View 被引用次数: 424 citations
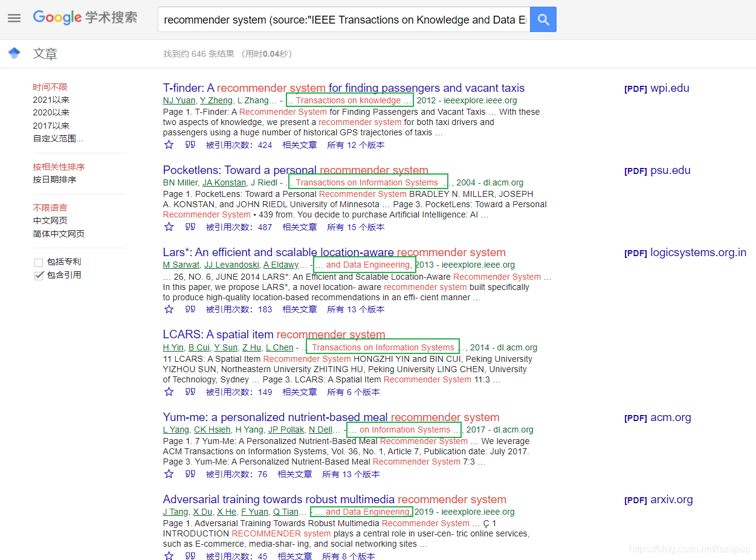The width and height of the screenshot is (756, 560). (239, 145)
